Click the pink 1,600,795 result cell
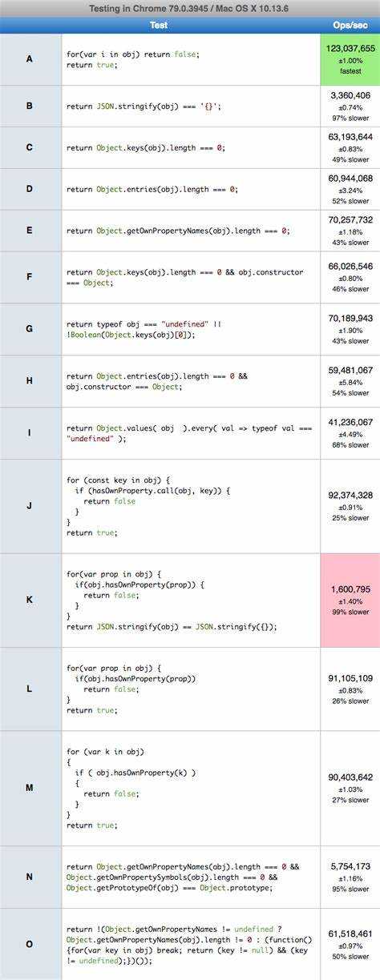This screenshot has width=380, height=980. point(350,600)
